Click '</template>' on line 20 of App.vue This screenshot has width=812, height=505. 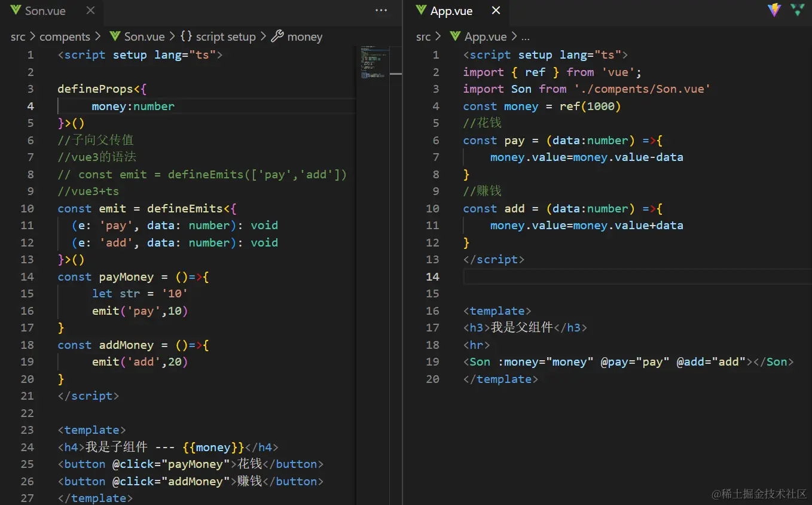(x=500, y=379)
